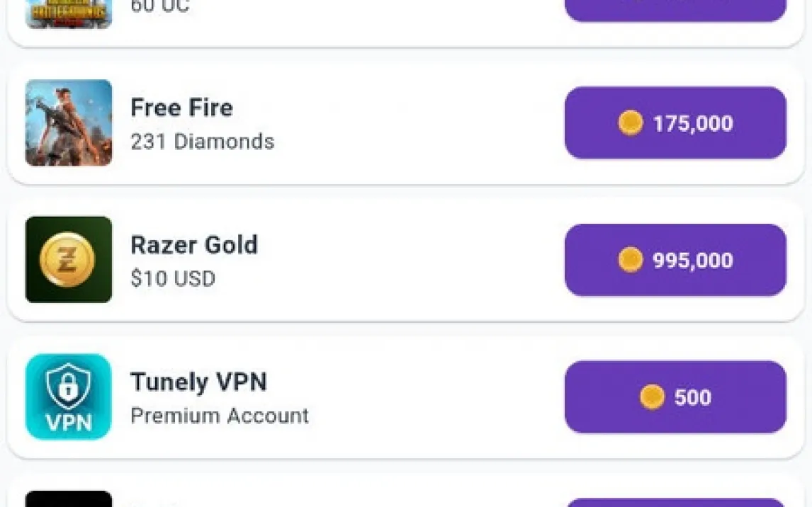Tap the coin icon beside 995,000
Image resolution: width=812 pixels, height=507 pixels.
pos(630,260)
